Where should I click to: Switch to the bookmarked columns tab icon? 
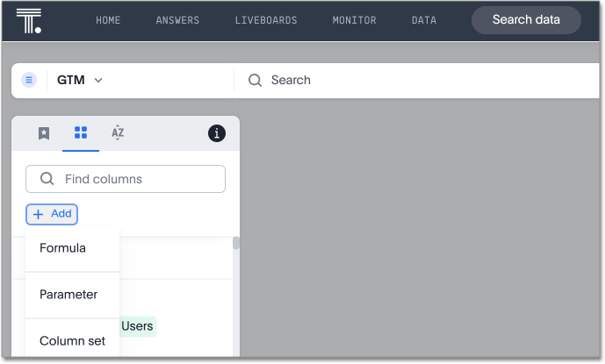[x=44, y=133]
